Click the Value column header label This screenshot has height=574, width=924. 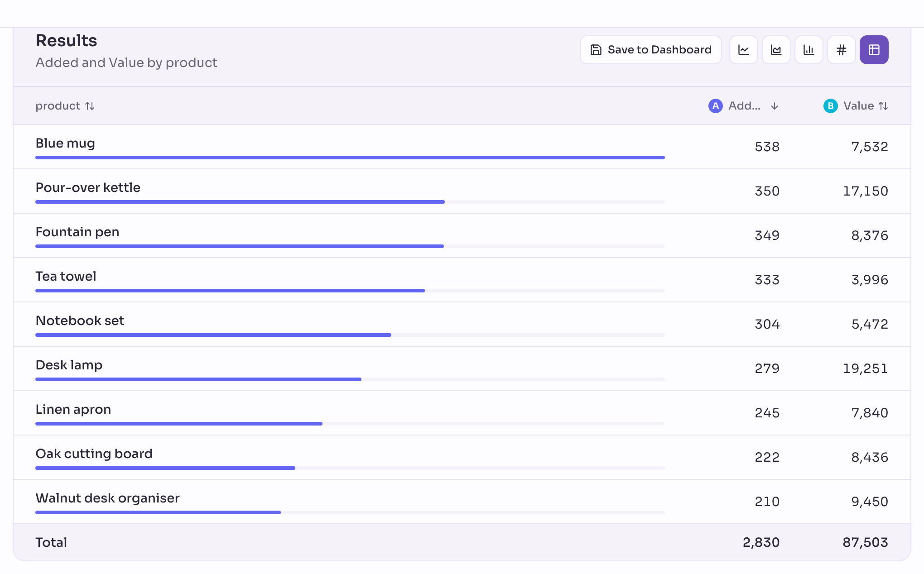pos(859,106)
